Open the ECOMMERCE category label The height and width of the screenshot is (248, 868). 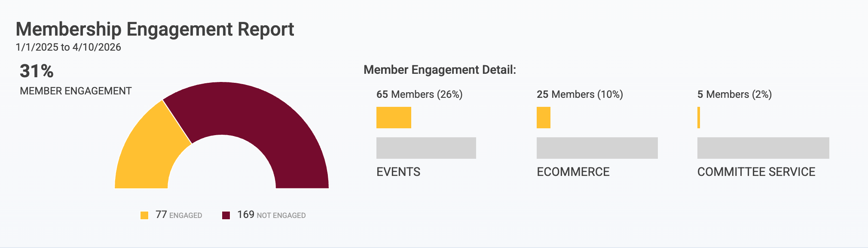573,172
